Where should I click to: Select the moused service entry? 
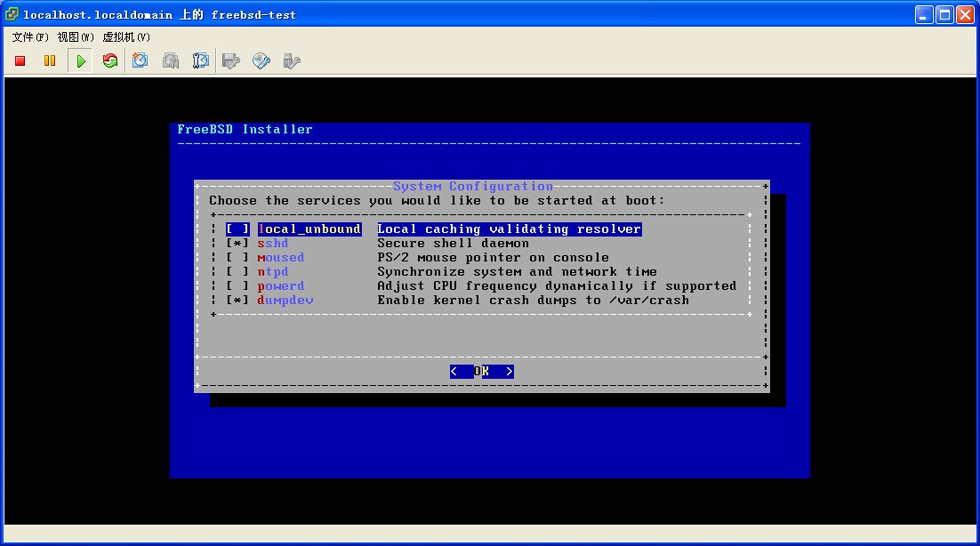tap(281, 258)
